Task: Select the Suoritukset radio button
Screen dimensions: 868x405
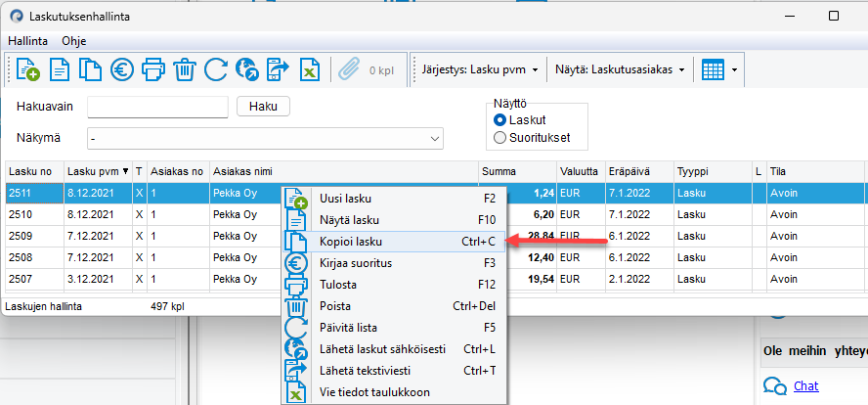Action: click(499, 137)
